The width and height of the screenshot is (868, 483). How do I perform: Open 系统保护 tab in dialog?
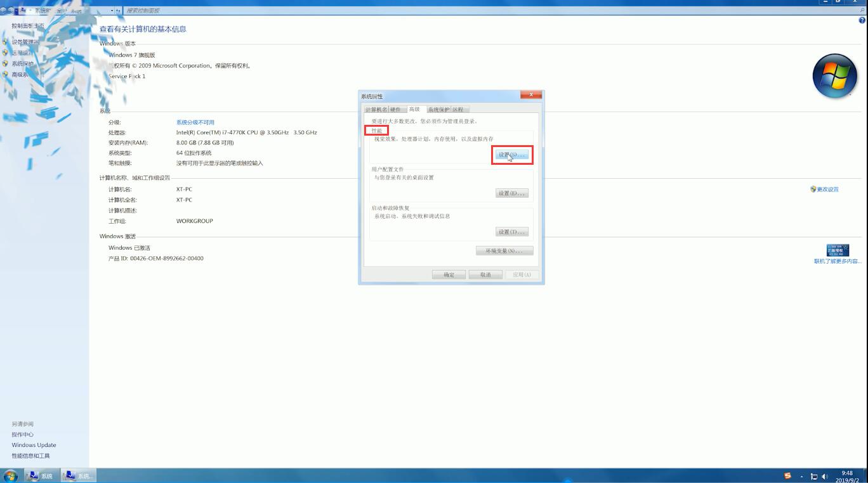click(x=438, y=110)
